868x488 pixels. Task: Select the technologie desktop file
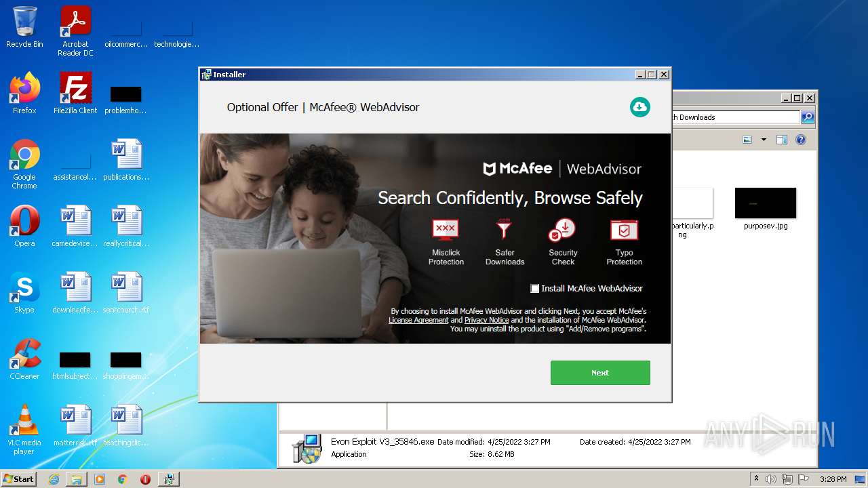coord(177,34)
